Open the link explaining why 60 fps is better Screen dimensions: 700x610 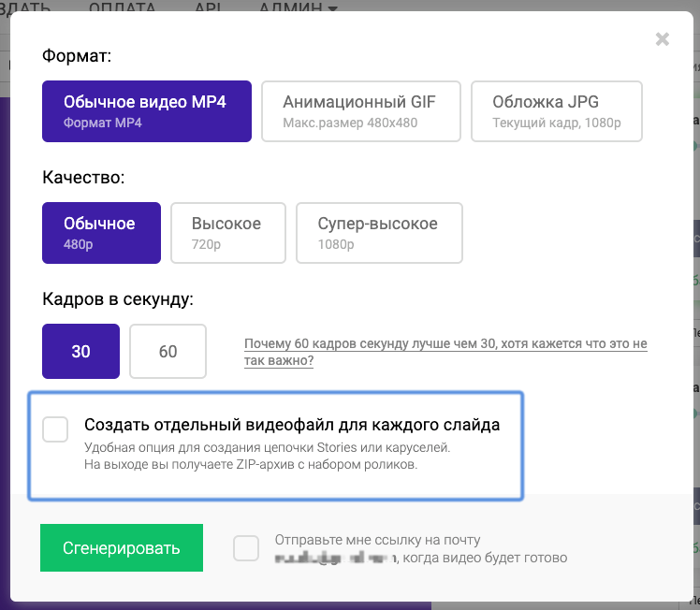tap(445, 352)
